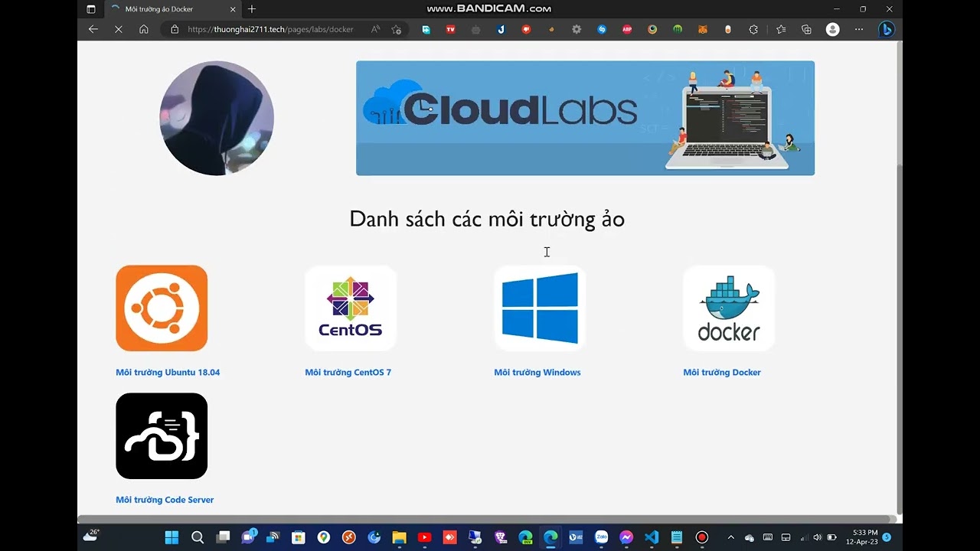The height and width of the screenshot is (551, 980).
Task: Open YouTube from the taskbar
Action: click(x=424, y=537)
